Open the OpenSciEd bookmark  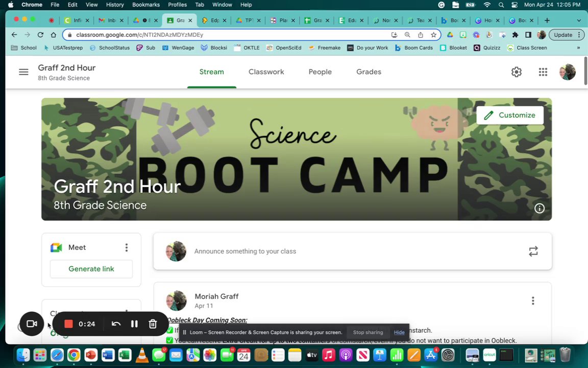(284, 48)
